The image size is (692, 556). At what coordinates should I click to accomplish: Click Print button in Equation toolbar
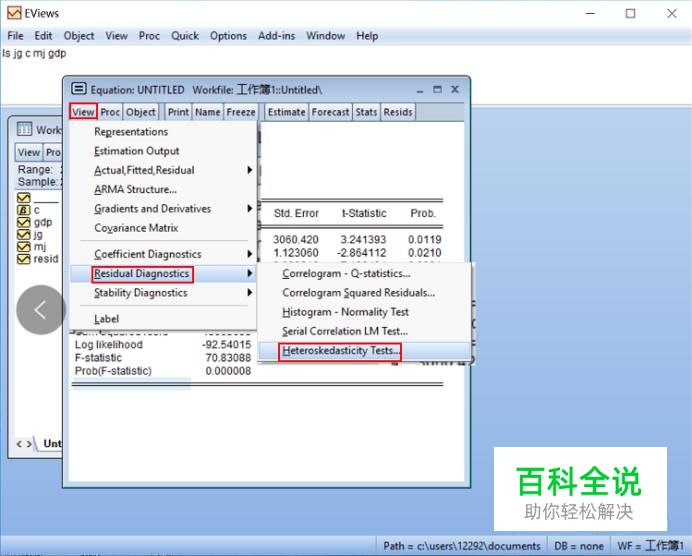(x=178, y=112)
